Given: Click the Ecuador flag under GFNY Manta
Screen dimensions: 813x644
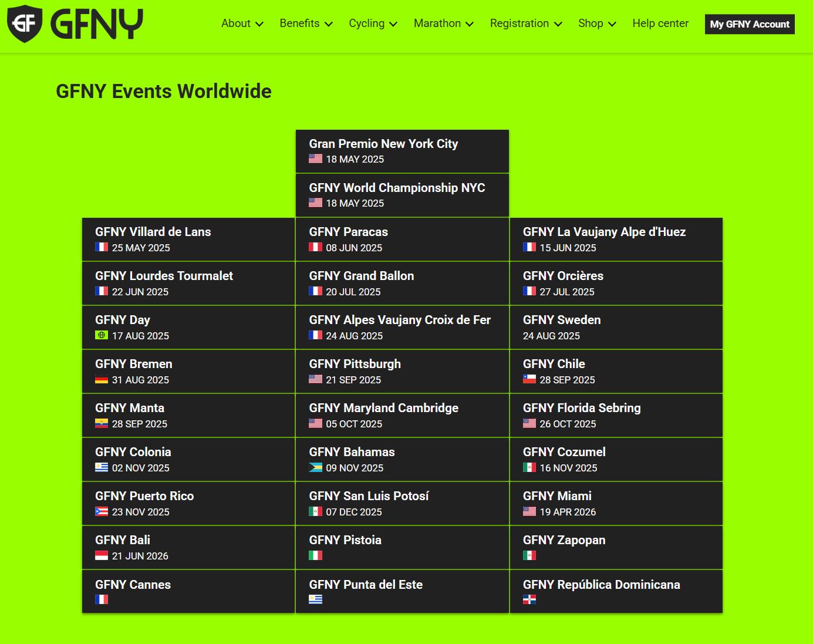Looking at the screenshot, I should point(102,423).
